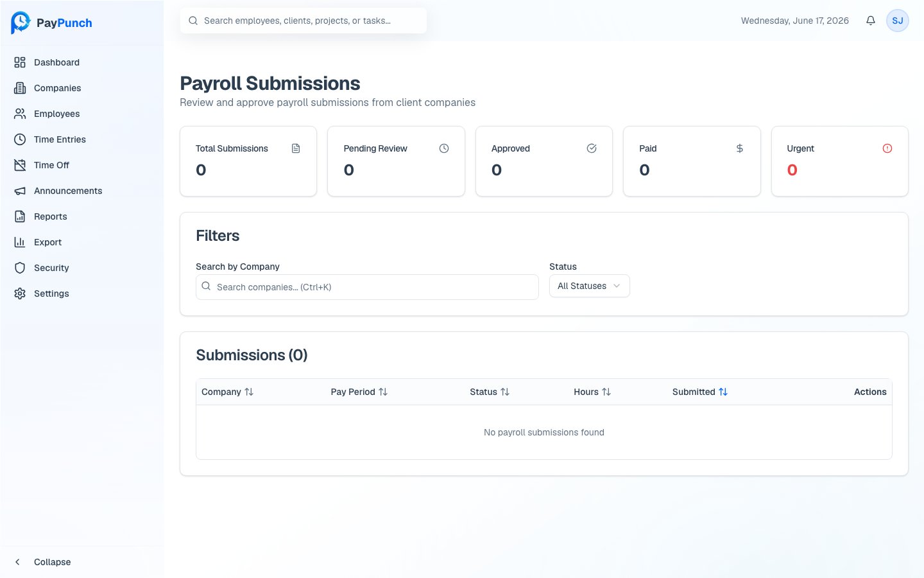Click the 'No payroll submissions found' text
Screen dimensions: 924x578
pyautogui.click(x=544, y=432)
